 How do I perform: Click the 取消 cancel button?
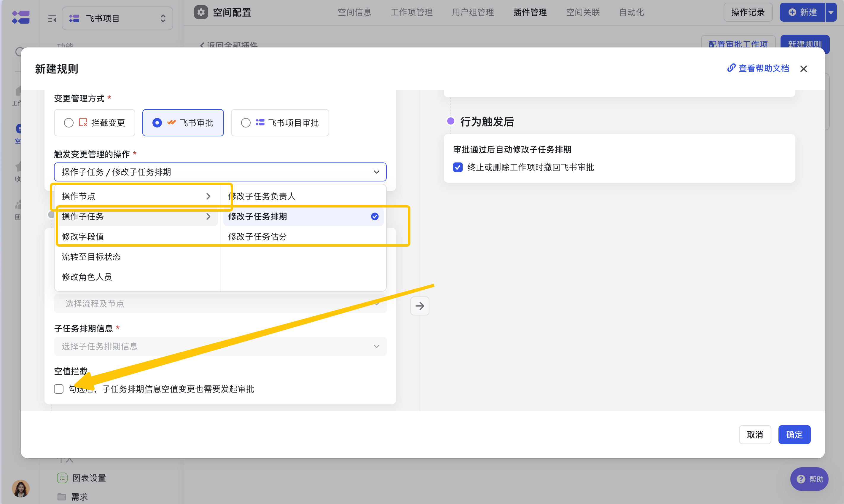tap(755, 434)
